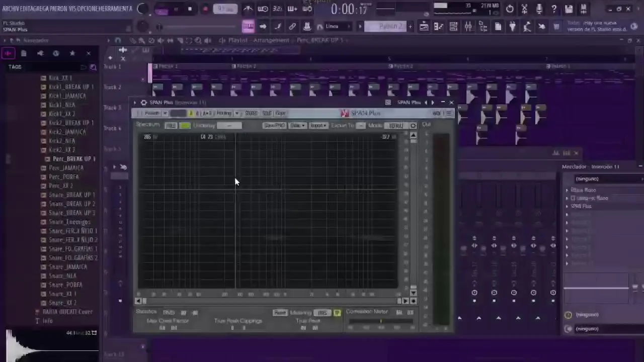The height and width of the screenshot is (362, 644).
Task: Open the help question mark icon
Action: click(x=554, y=9)
